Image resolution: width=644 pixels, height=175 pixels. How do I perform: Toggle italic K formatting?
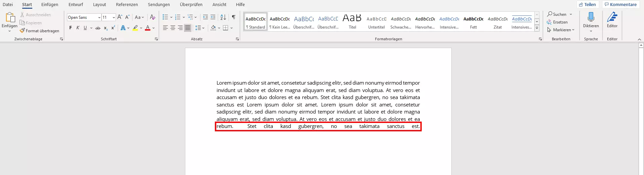78,28
